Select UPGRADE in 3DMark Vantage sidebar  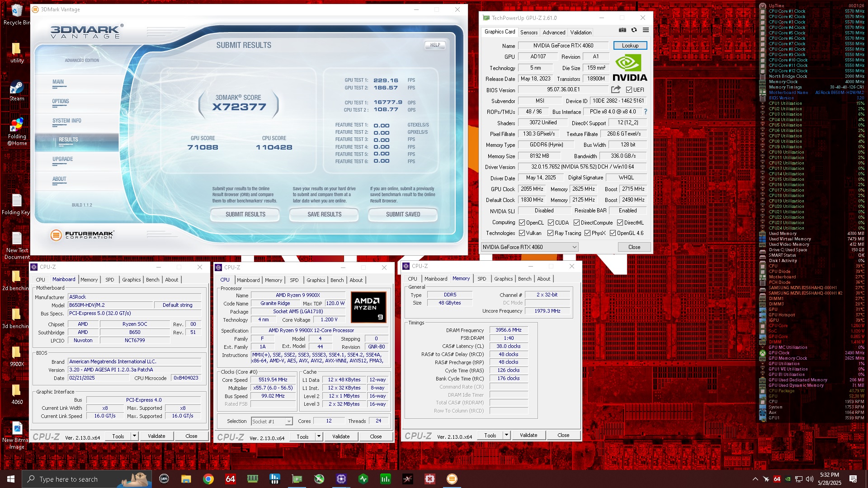pyautogui.click(x=63, y=159)
